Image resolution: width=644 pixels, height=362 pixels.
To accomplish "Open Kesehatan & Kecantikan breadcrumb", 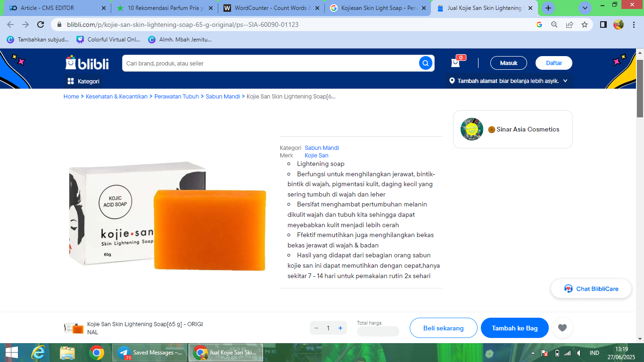I will tap(116, 96).
